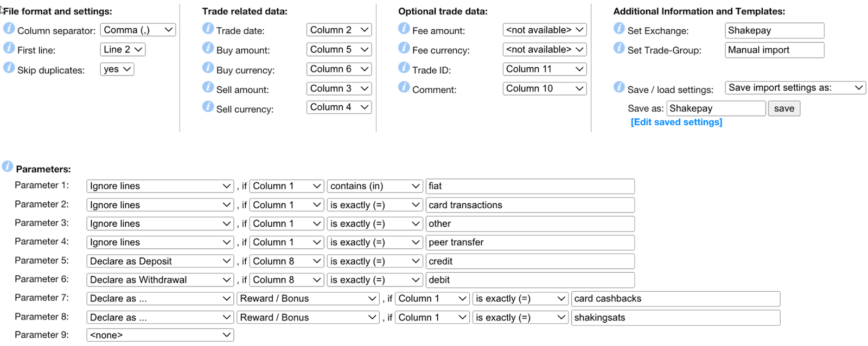
Task: Click the save button
Action: tap(784, 108)
